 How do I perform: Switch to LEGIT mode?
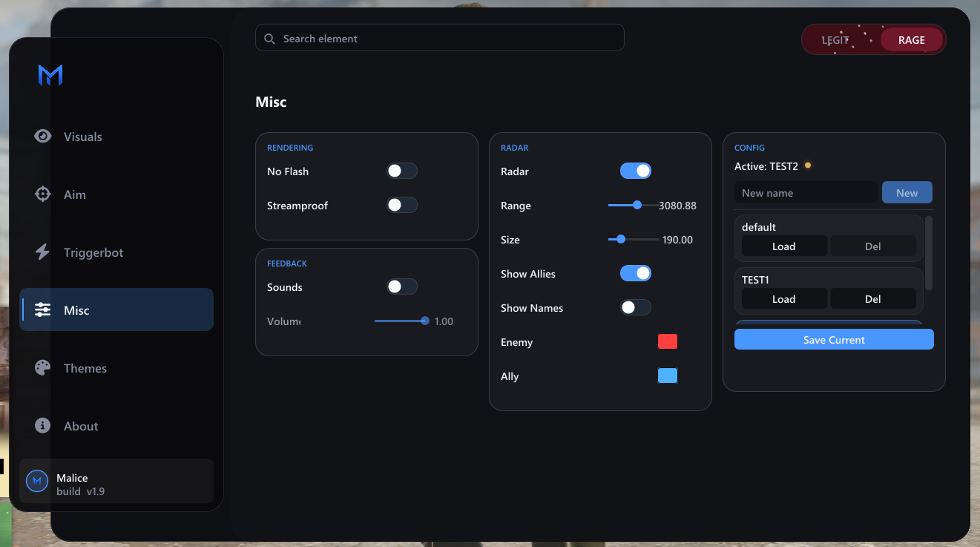pos(835,40)
